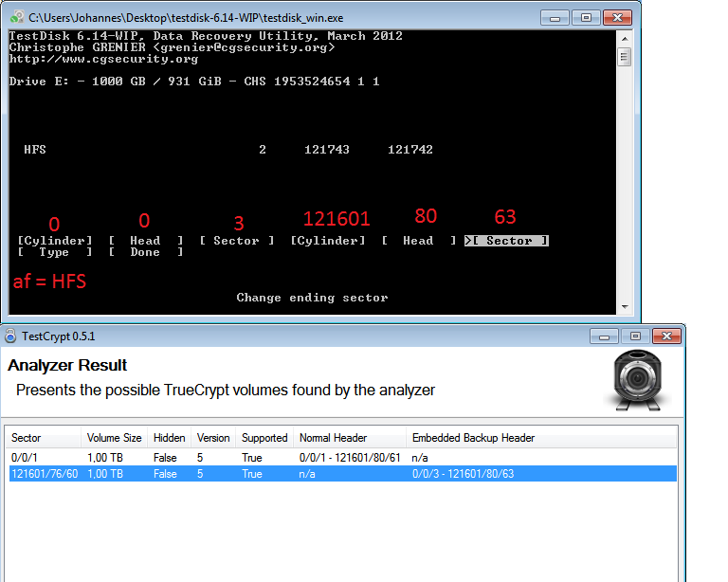Screen dimensions: 728x582
Task: Click the value 121742 in the console
Action: coord(410,150)
